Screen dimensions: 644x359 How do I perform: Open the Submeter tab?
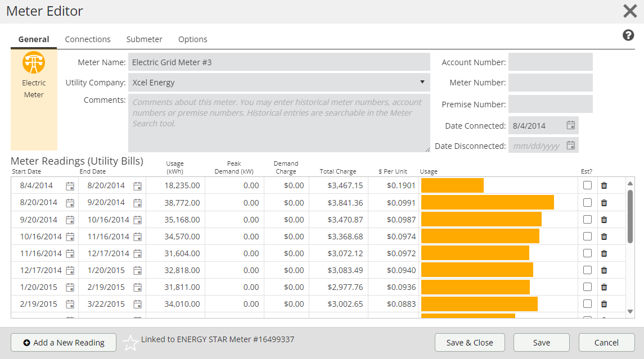145,39
